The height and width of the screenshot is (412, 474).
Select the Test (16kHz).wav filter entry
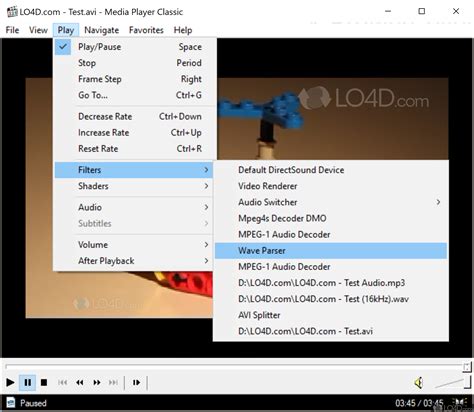(x=331, y=299)
